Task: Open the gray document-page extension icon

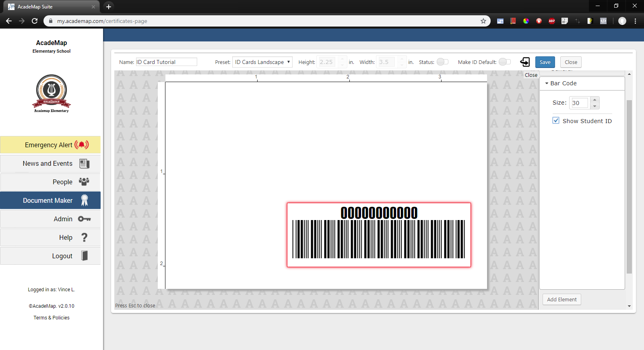Action: click(x=565, y=21)
